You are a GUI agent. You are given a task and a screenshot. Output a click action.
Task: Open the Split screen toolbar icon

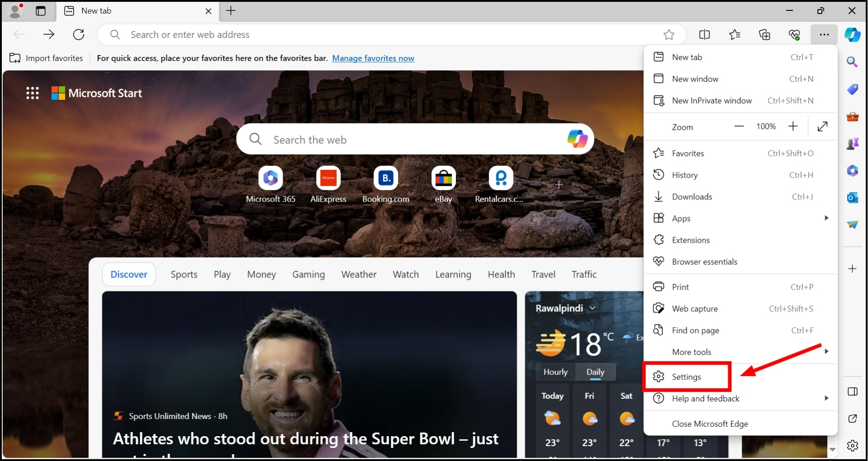pos(704,34)
